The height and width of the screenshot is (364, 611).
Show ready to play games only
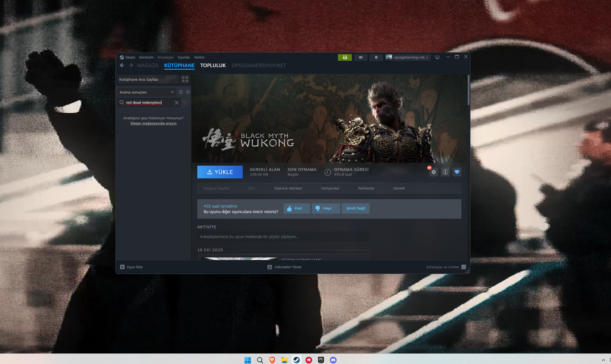click(188, 92)
